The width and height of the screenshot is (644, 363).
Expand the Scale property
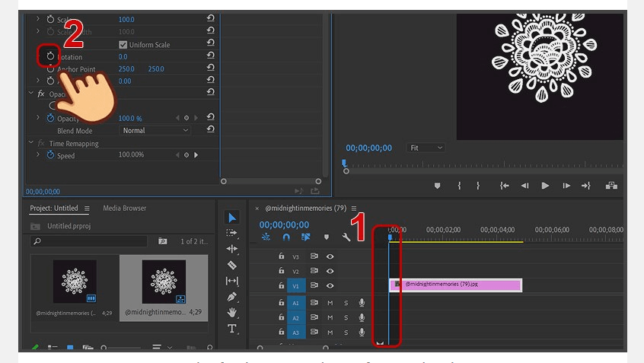[x=38, y=18]
